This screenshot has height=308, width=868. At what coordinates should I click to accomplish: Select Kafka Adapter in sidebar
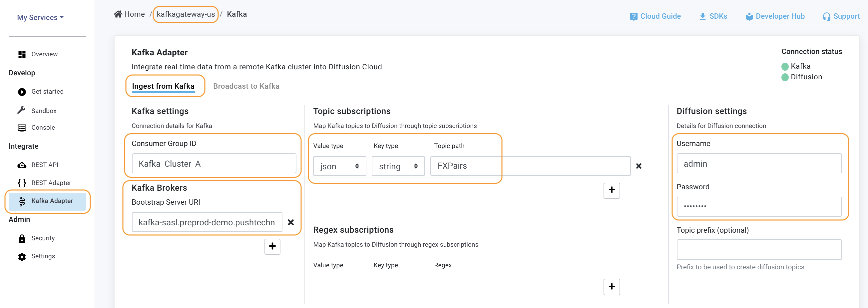point(47,201)
